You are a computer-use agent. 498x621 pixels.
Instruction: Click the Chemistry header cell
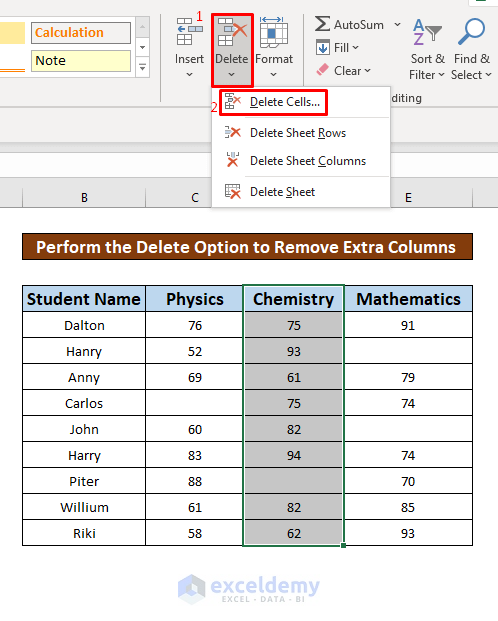[x=294, y=299]
